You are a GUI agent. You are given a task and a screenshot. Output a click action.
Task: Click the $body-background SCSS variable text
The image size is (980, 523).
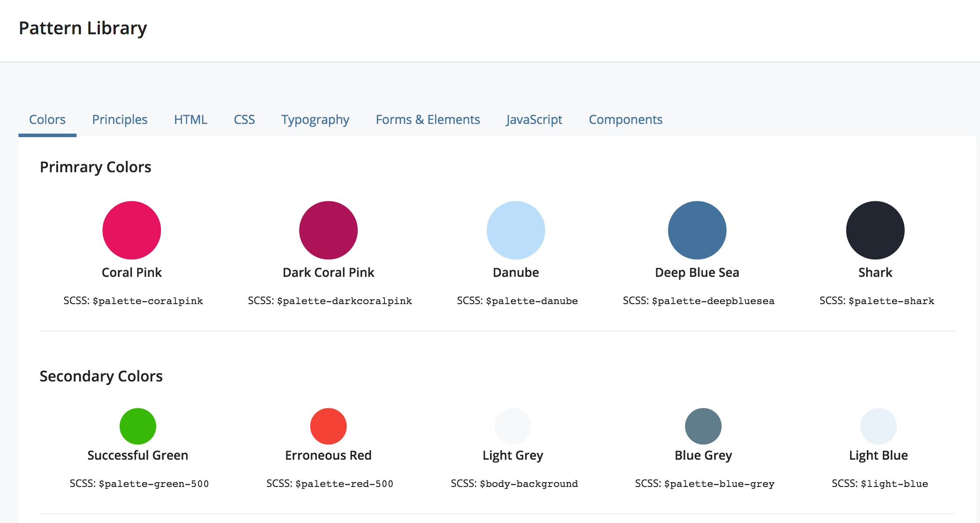(529, 484)
